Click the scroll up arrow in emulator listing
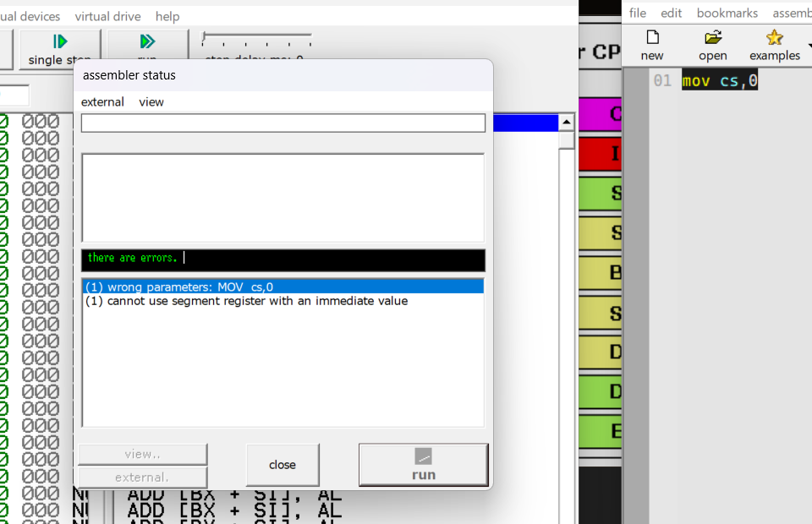The image size is (812, 524). (567, 123)
